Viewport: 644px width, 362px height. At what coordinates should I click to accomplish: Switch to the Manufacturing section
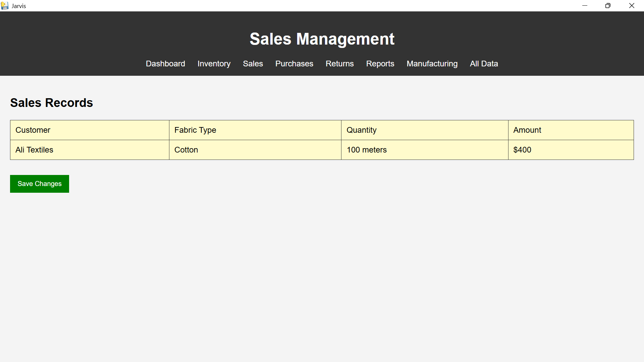click(432, 64)
